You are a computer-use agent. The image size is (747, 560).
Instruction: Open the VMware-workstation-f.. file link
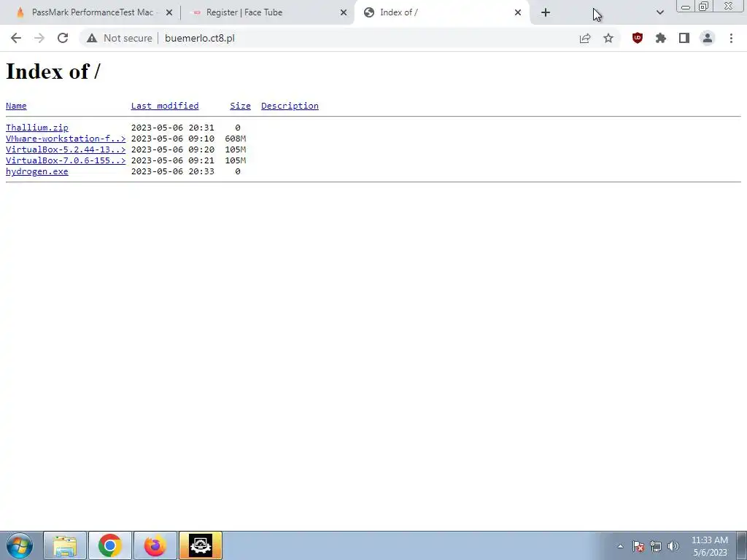[x=66, y=139]
